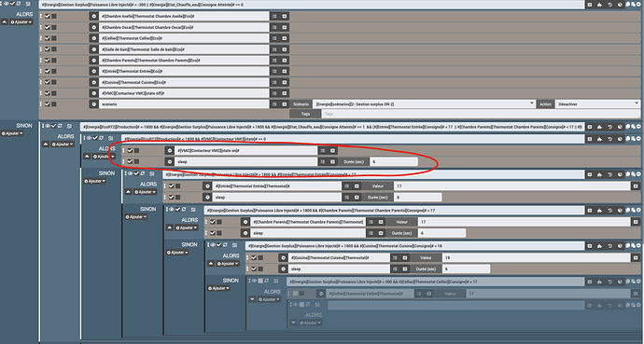Toggle eye icon of Chambre Parents SI block
Screen dimensions: 644x344
point(172,210)
